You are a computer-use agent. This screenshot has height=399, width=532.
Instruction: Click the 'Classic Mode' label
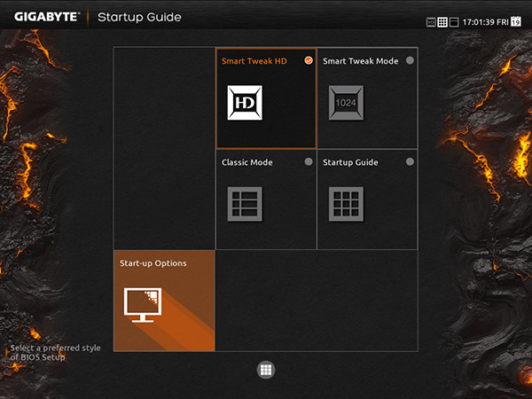[x=247, y=162]
